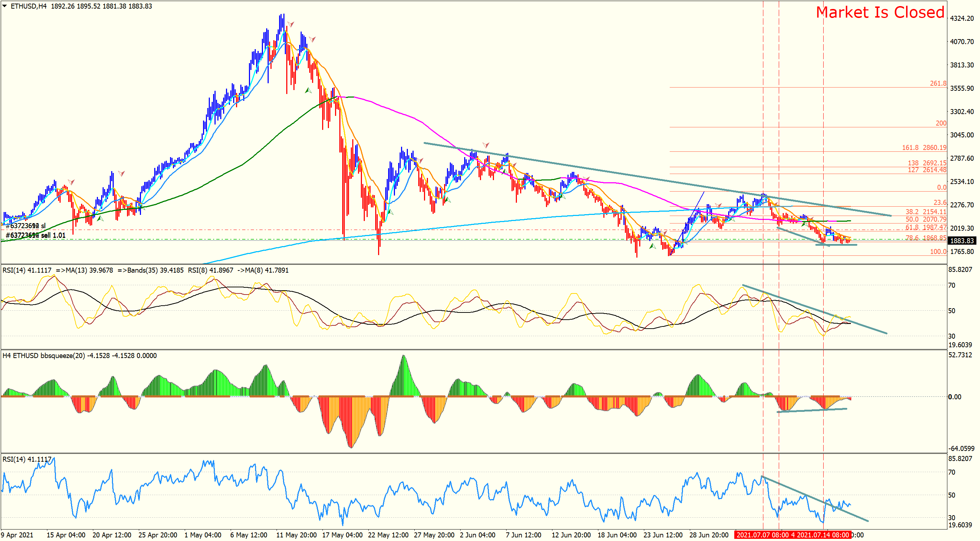Click the red sell arrow beside the highest peak
The image size is (980, 541).
pyautogui.click(x=290, y=25)
